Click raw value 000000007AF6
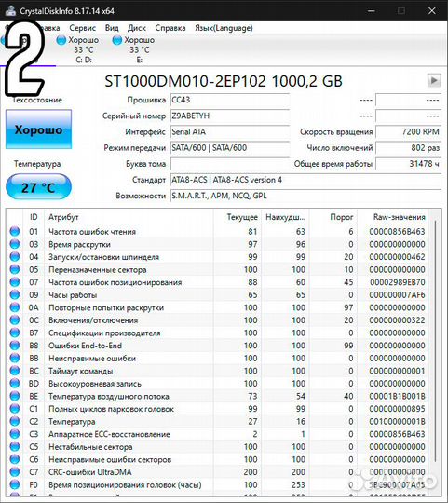Viewport: 448px width, 503px height. coord(398,294)
